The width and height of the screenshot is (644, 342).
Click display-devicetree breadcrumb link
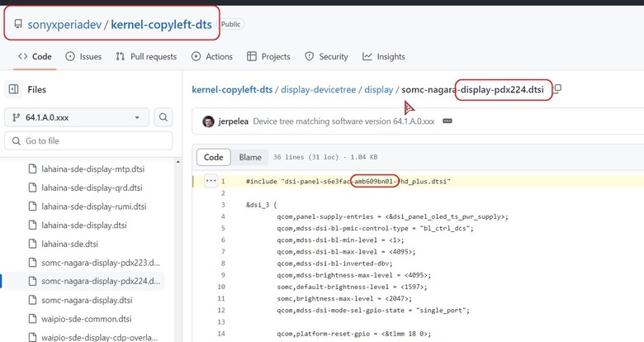319,89
